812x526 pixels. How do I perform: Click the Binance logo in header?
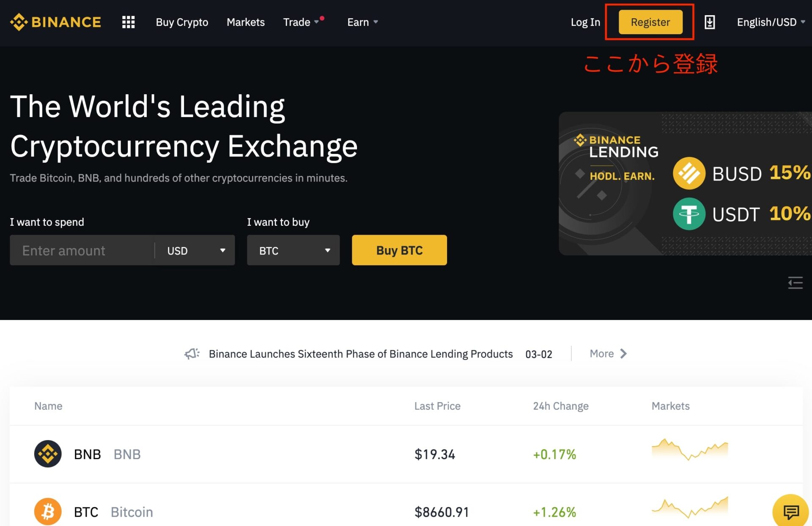click(55, 22)
